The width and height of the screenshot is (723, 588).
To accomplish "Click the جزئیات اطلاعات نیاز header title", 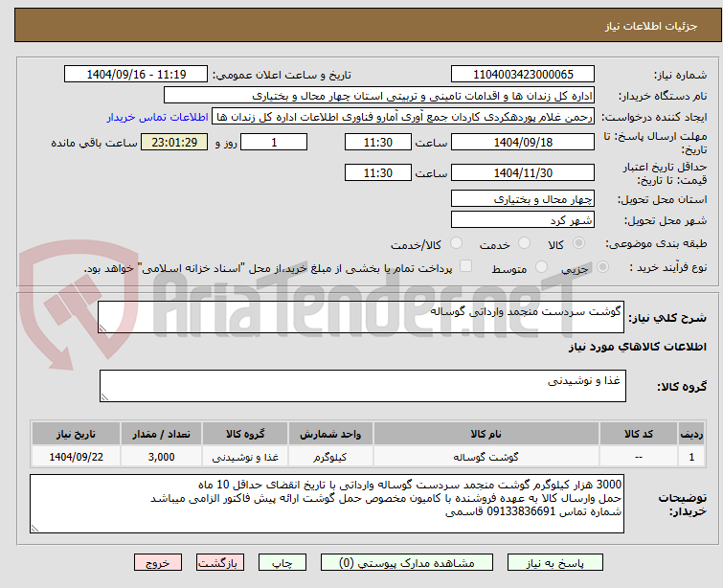I will [x=651, y=26].
